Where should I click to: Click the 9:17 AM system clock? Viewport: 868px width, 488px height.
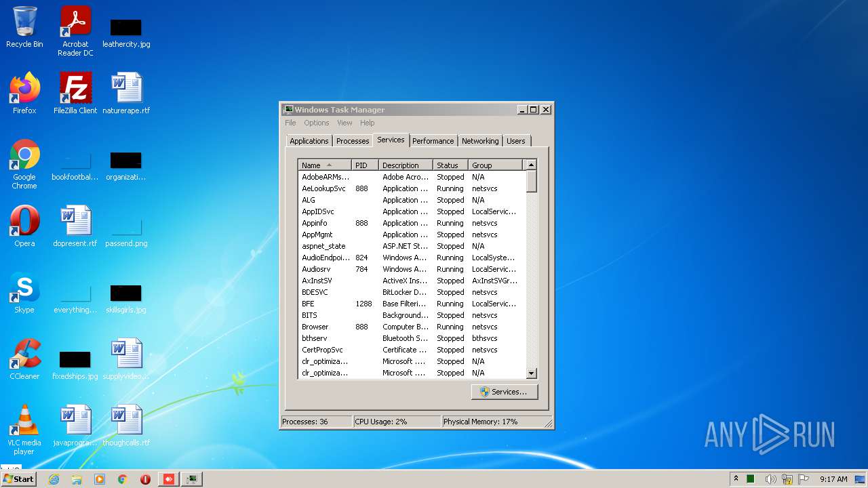point(833,479)
